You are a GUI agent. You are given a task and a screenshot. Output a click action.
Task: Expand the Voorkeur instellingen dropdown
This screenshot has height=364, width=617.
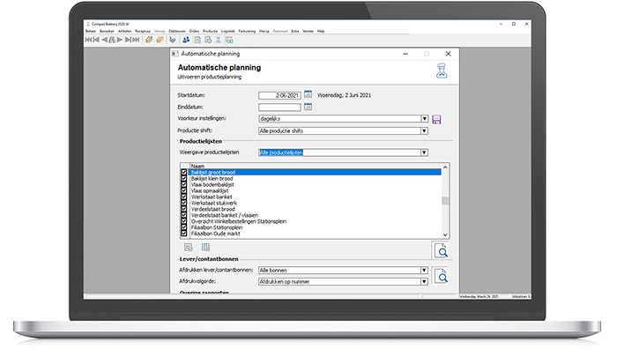point(424,119)
